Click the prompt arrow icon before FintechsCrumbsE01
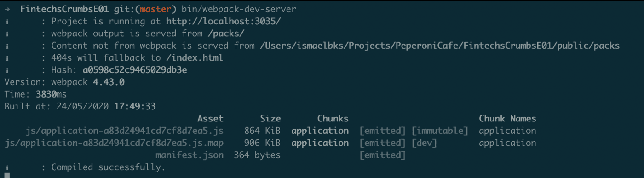 (x=7, y=10)
